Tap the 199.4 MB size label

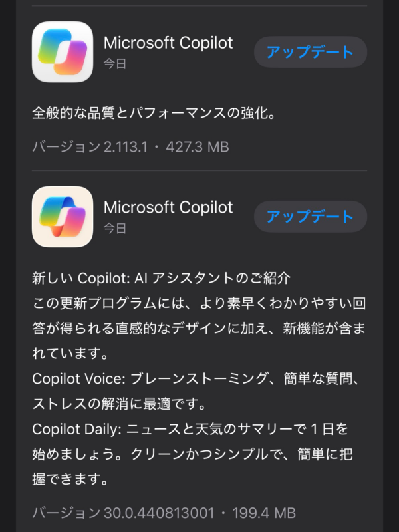point(264,513)
